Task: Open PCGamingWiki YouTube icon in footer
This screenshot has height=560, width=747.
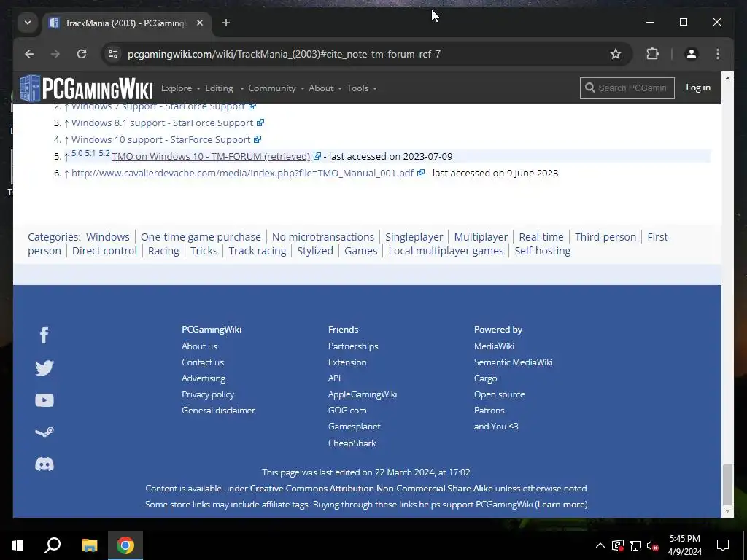Action: coord(44,400)
